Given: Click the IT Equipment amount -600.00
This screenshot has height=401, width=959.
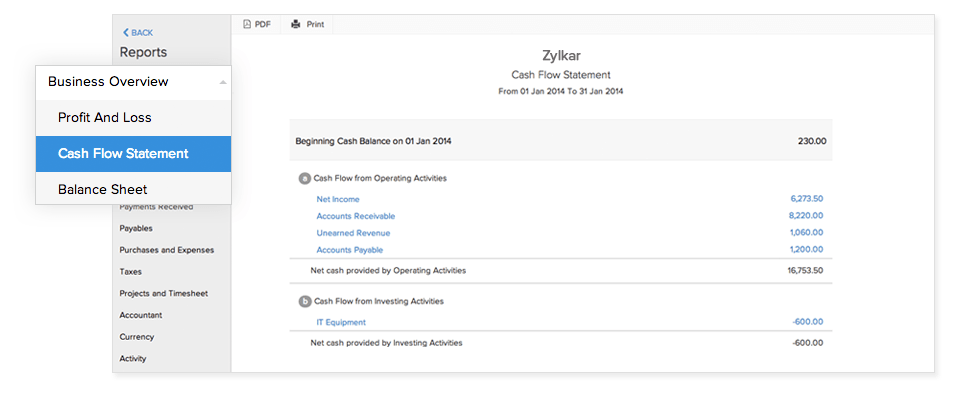Looking at the screenshot, I should coord(806,322).
